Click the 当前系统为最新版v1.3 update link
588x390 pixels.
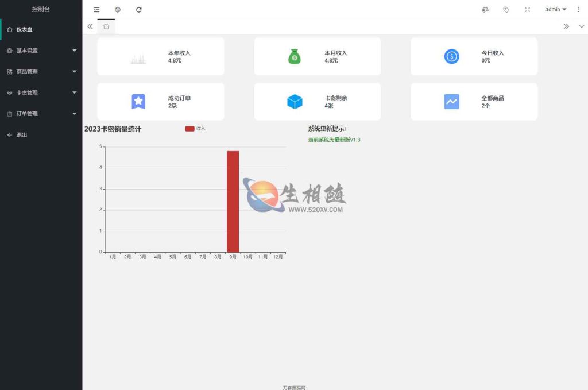pyautogui.click(x=334, y=140)
